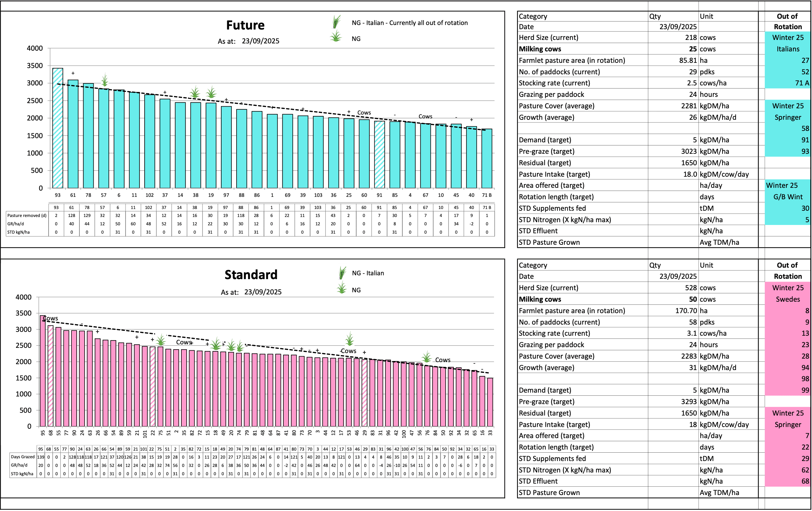Click grass icon beside rightmost Cows label, Standard chart
Viewport: 812px width, 511px height.
(426, 357)
